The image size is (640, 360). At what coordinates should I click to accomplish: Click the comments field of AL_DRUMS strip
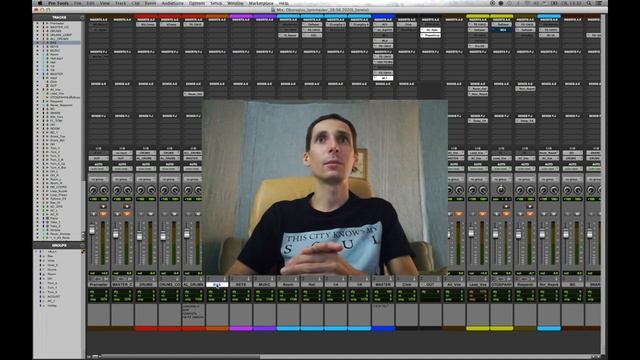[193, 314]
